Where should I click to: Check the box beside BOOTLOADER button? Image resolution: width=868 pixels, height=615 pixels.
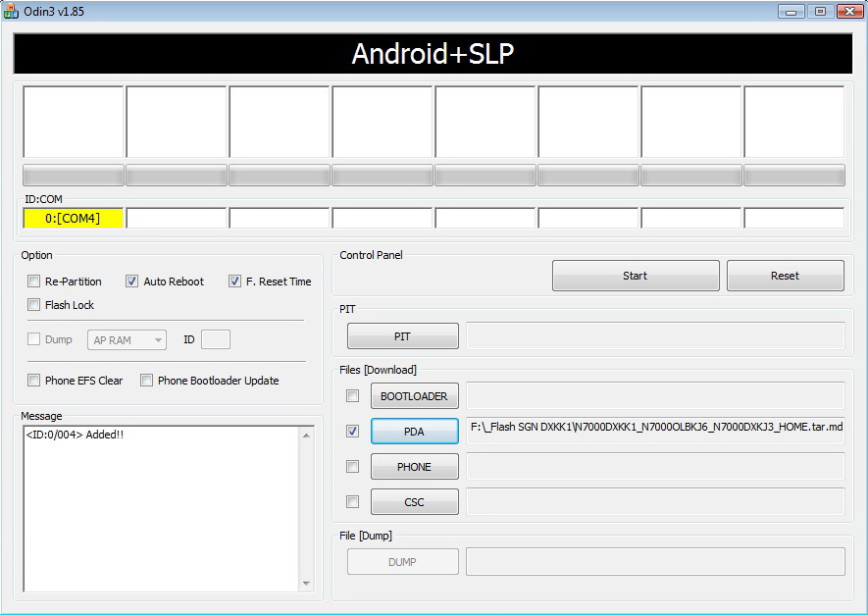click(x=352, y=396)
